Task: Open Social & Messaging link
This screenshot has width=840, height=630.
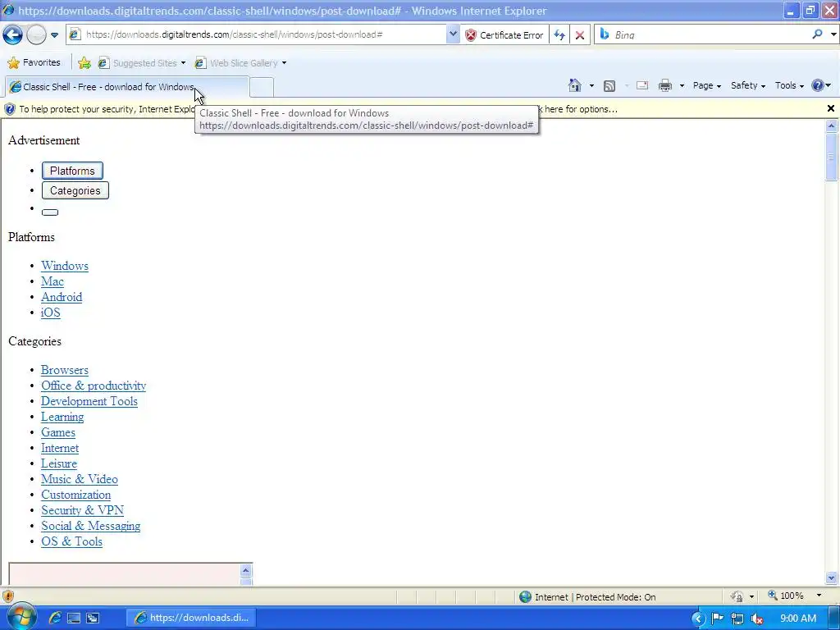Action: pyautogui.click(x=90, y=526)
